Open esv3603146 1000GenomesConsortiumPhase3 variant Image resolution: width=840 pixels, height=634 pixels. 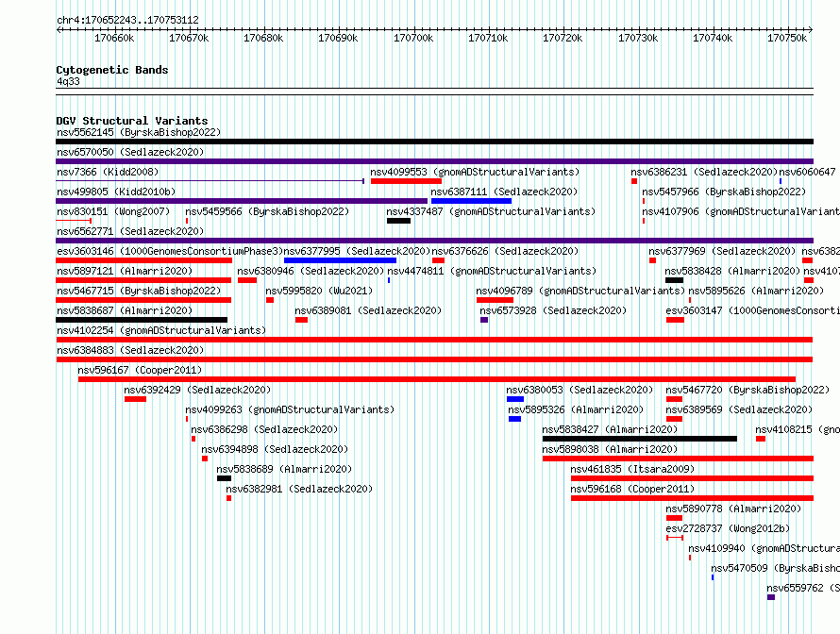[170, 251]
